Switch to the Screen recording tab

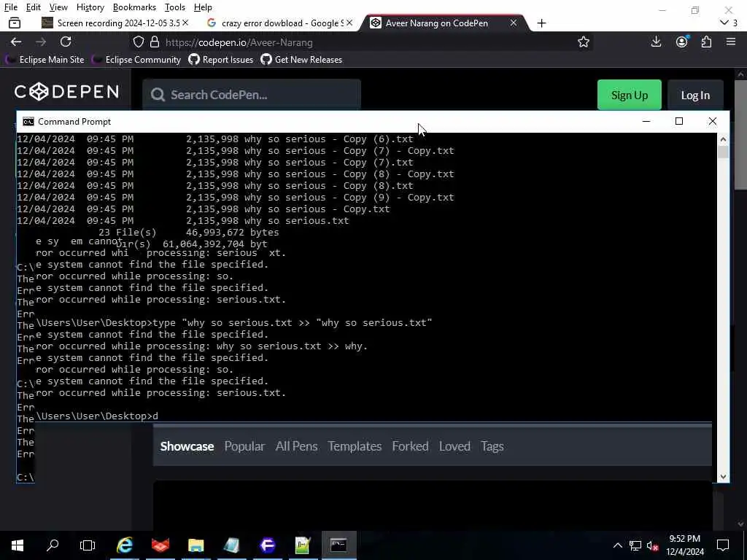pos(115,23)
